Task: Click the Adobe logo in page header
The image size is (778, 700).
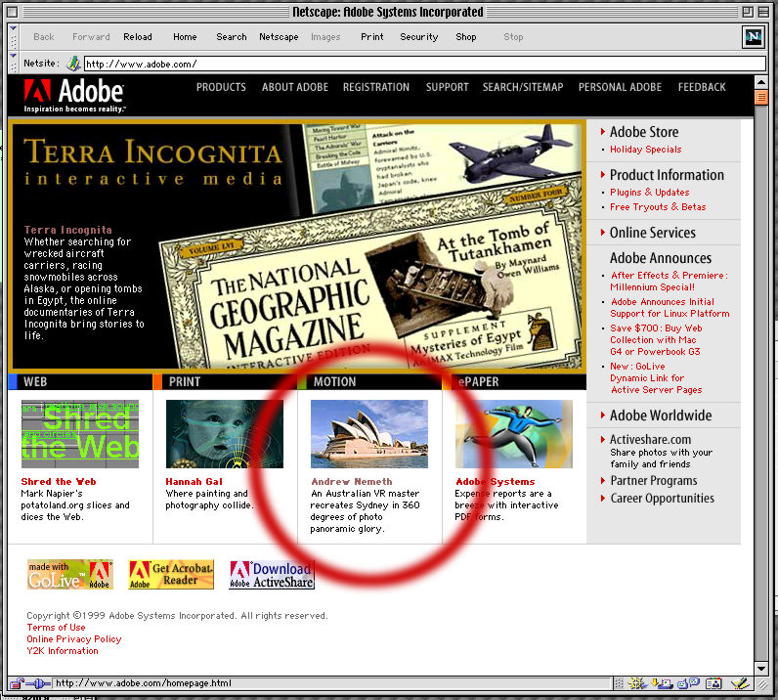Action: click(74, 95)
